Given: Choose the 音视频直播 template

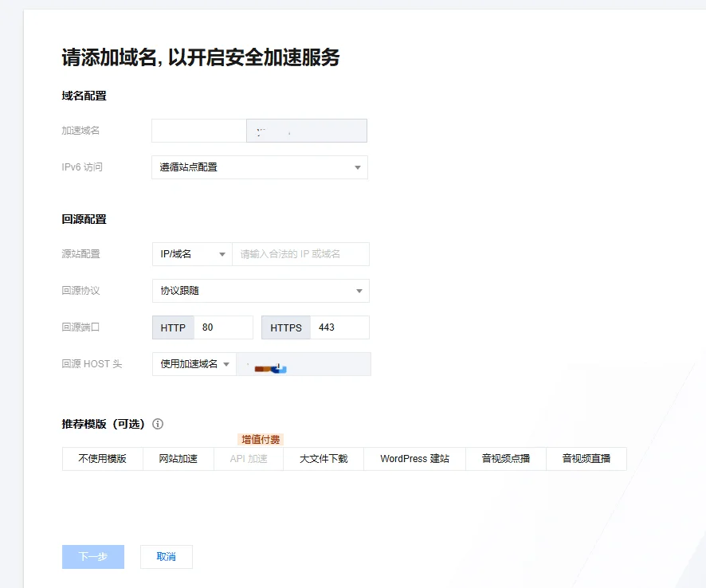Looking at the screenshot, I should point(586,459).
